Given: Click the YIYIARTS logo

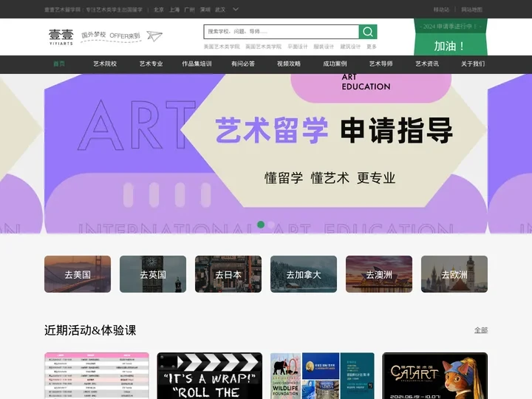Looking at the screenshot, I should tap(61, 37).
